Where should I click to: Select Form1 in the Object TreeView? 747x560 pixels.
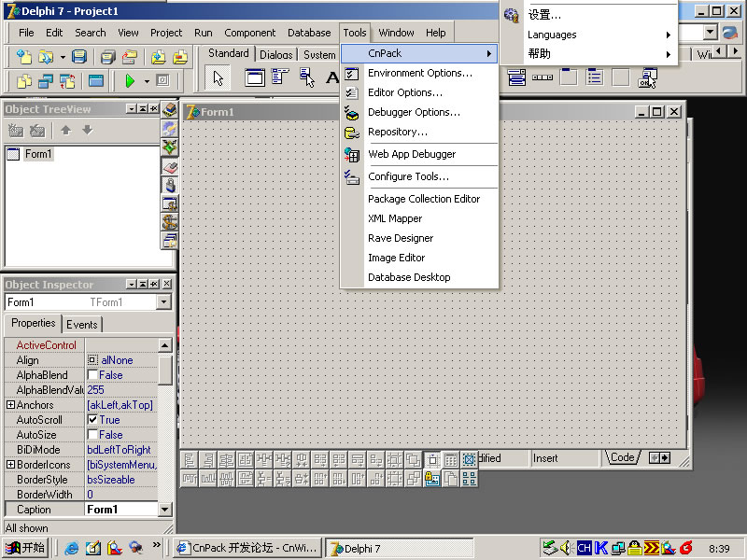pos(38,154)
